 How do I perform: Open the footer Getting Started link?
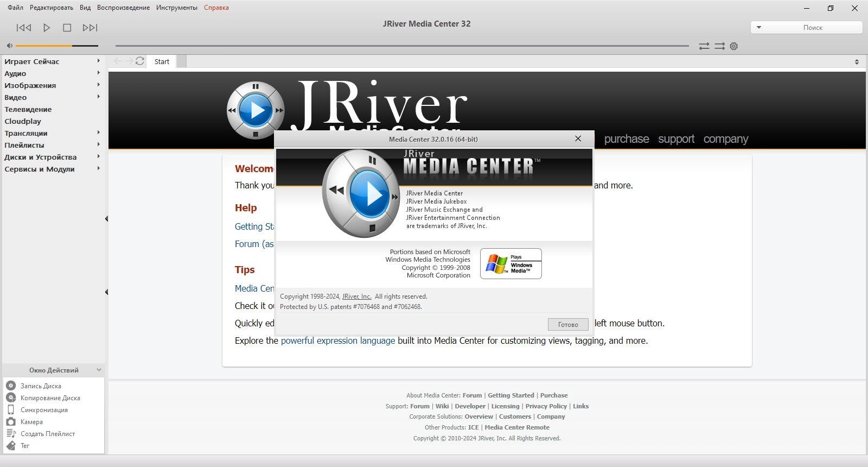click(511, 395)
